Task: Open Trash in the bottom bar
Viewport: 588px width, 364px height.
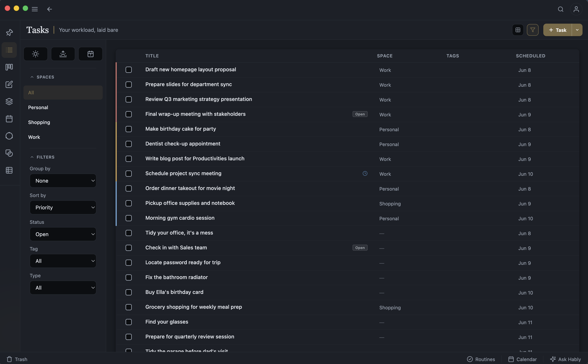Action: [17, 359]
